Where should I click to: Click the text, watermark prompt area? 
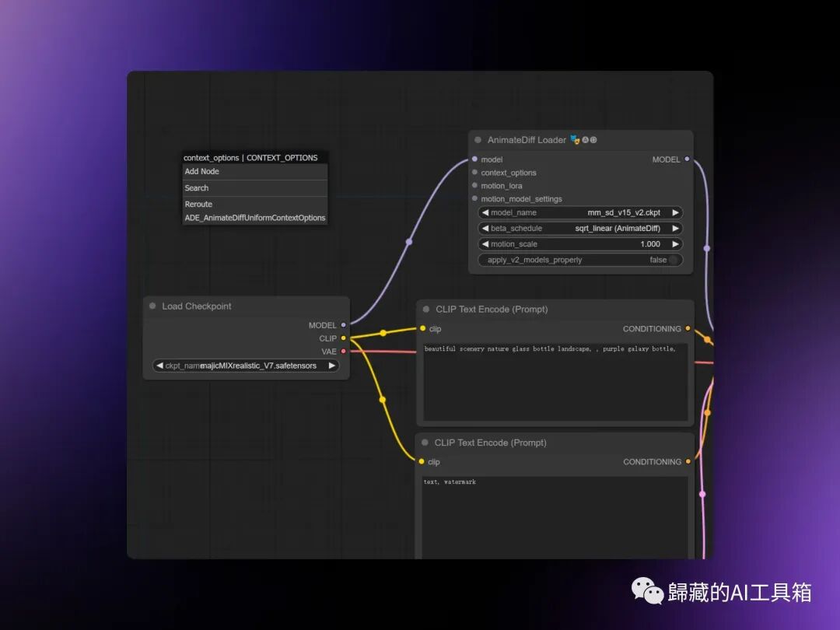tap(555, 517)
